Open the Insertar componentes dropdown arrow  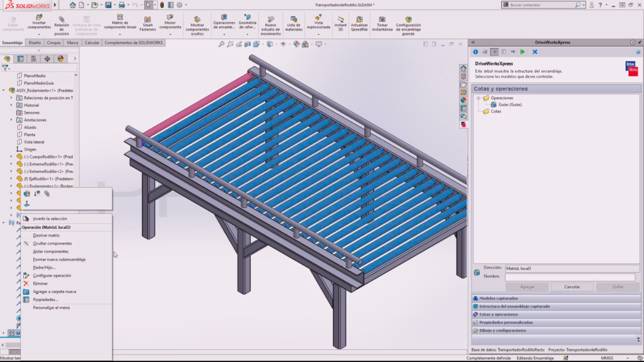[39, 35]
